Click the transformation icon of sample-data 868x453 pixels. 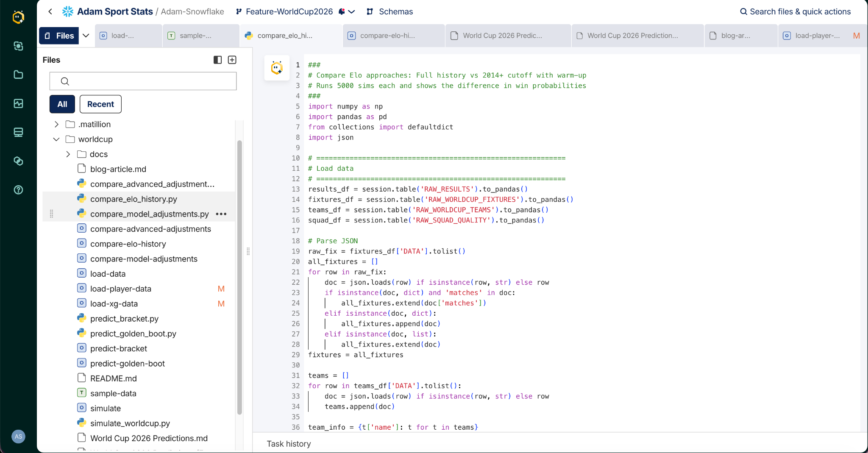[x=82, y=392]
